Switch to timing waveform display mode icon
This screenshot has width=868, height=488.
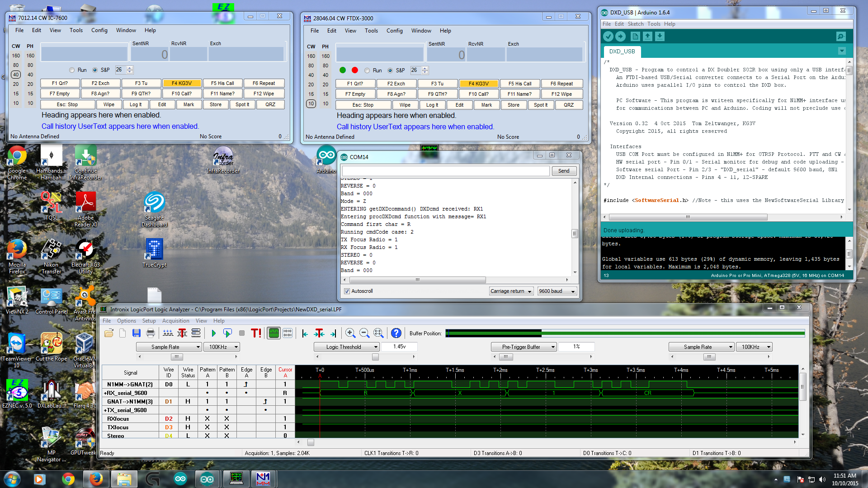(274, 333)
